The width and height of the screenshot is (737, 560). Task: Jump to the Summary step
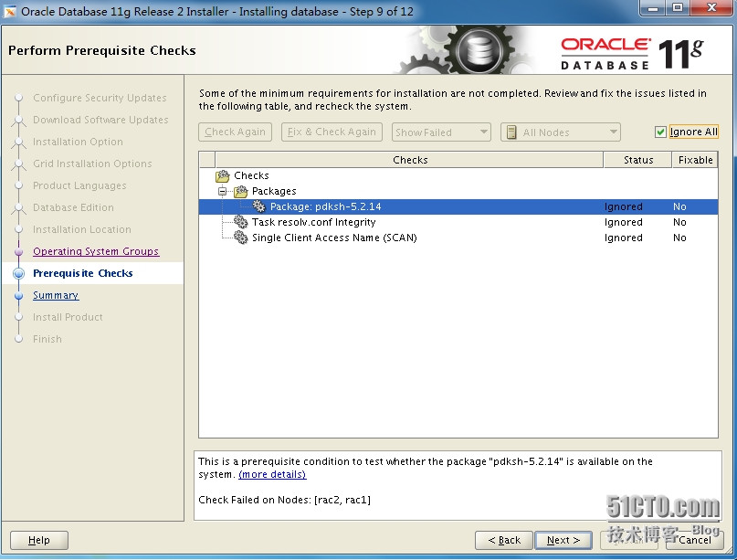pyautogui.click(x=56, y=295)
